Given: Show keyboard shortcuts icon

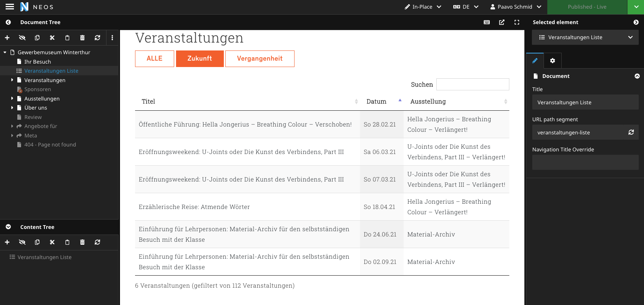Looking at the screenshot, I should click(487, 22).
